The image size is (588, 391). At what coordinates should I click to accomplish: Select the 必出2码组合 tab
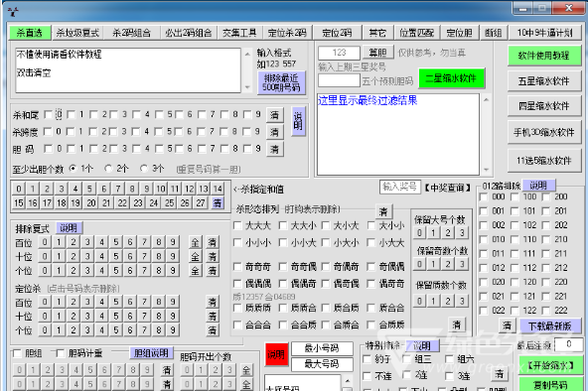tap(189, 33)
